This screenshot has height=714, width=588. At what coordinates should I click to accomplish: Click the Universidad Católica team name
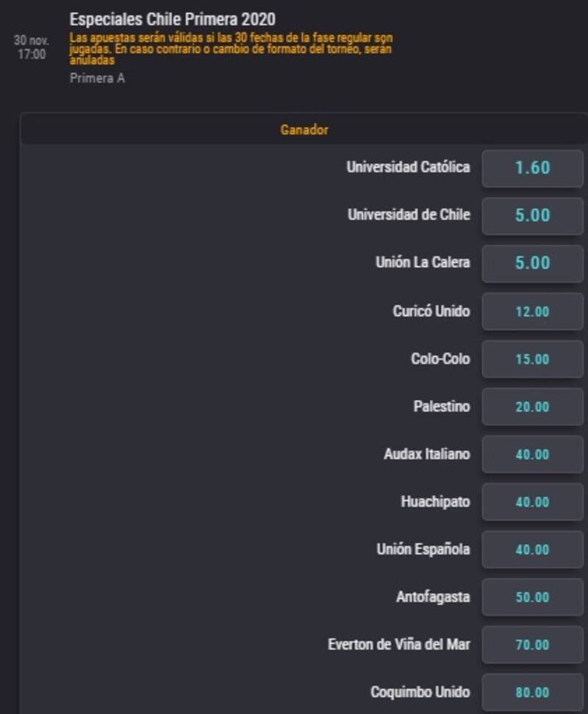[x=408, y=167]
